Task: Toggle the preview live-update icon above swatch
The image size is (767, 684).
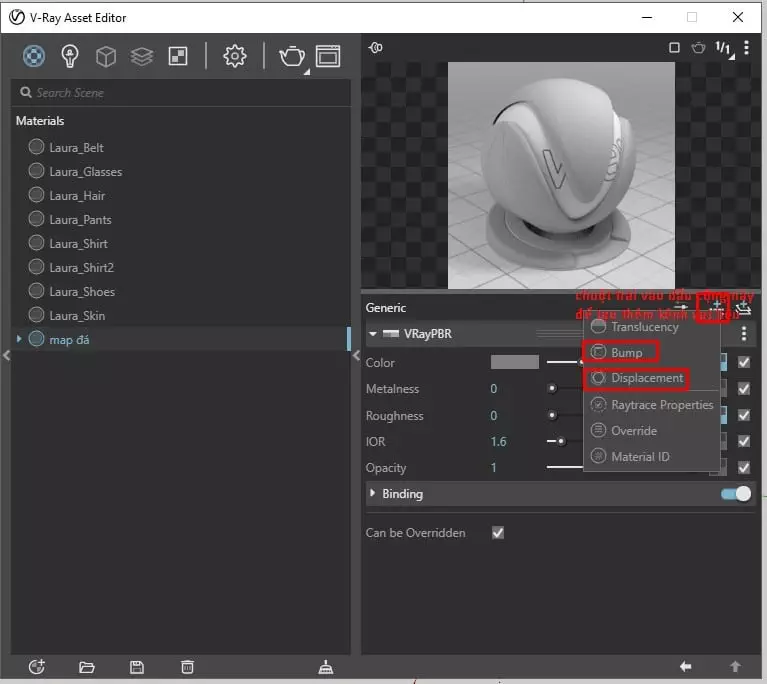Action: (x=376, y=47)
